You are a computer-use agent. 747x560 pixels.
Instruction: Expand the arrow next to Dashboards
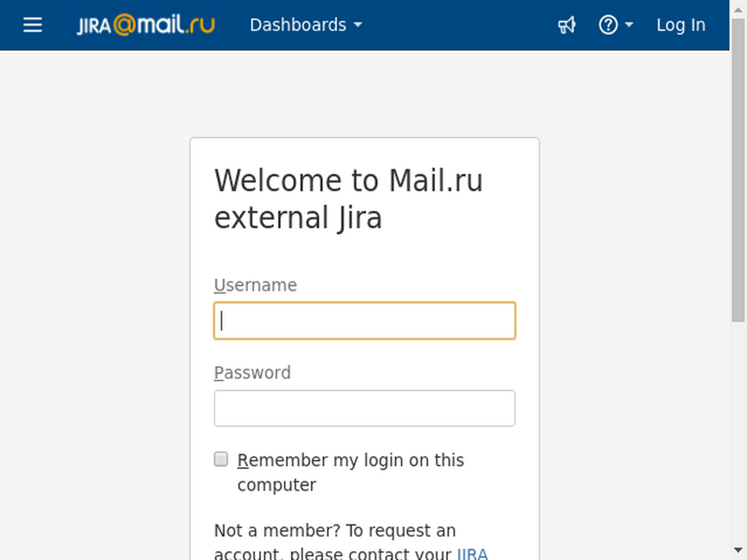[x=358, y=25]
